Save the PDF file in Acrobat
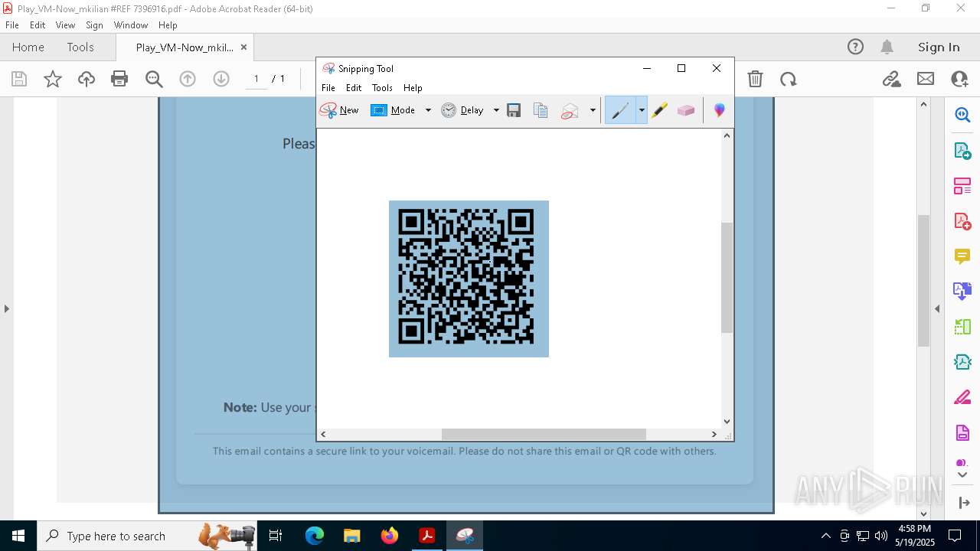 (x=19, y=79)
